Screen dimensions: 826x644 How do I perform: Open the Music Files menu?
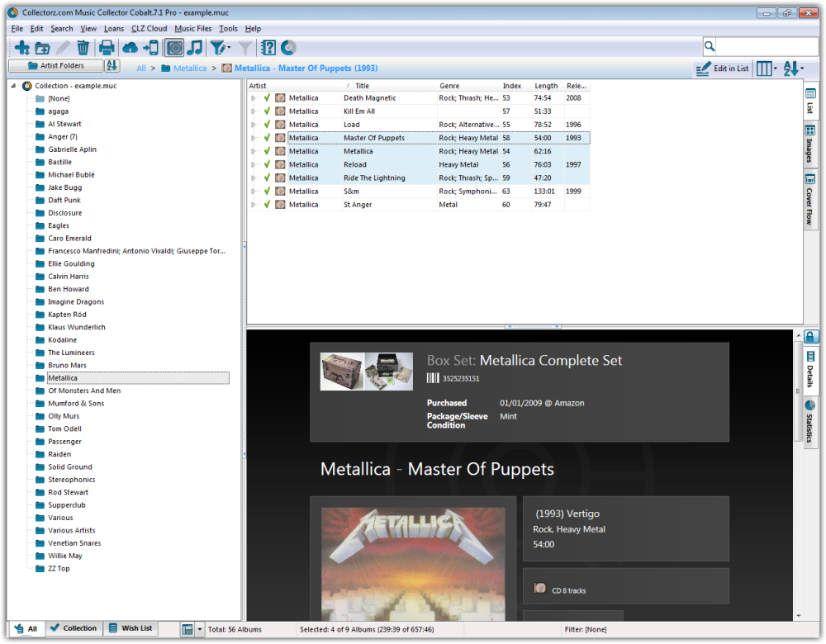192,28
